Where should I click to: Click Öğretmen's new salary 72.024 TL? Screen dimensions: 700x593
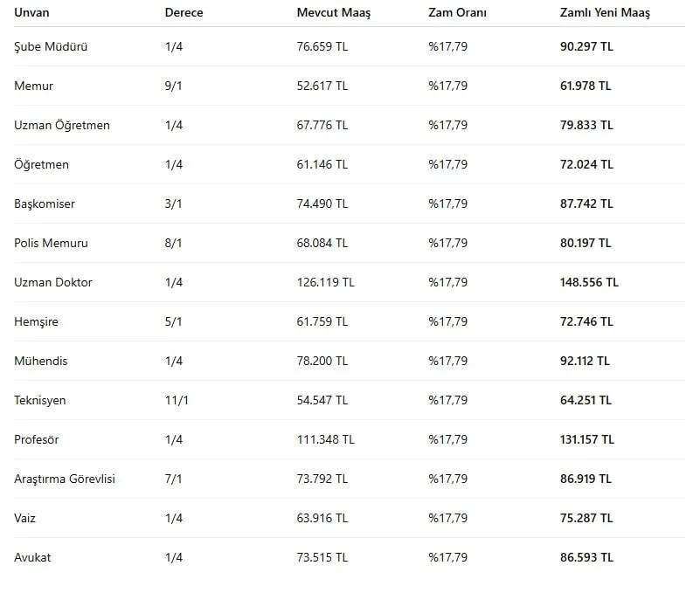[x=586, y=165]
